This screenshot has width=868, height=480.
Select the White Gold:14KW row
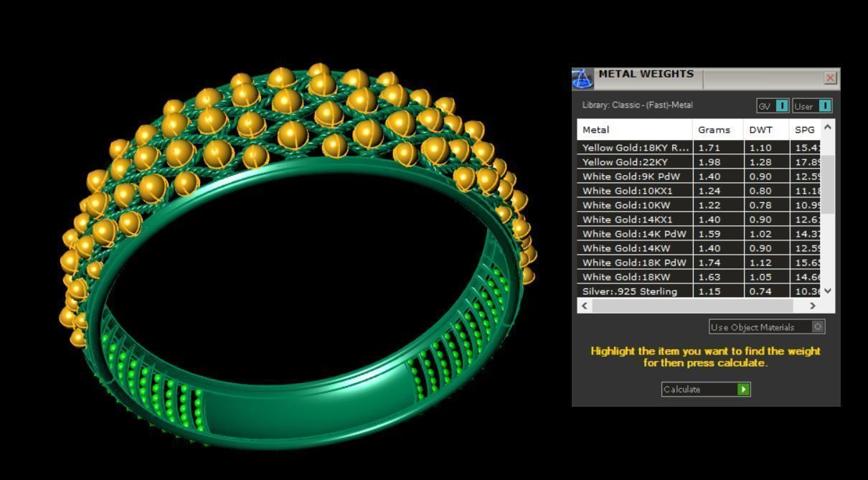(x=699, y=248)
